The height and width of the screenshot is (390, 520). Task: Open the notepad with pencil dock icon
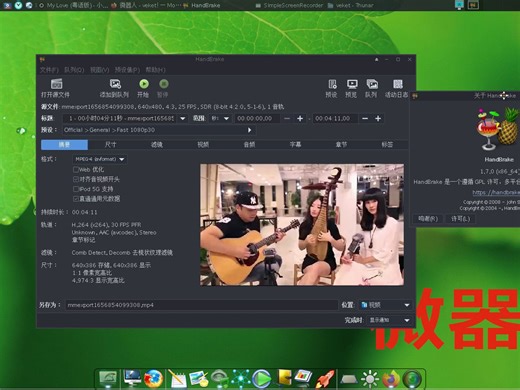[177, 379]
